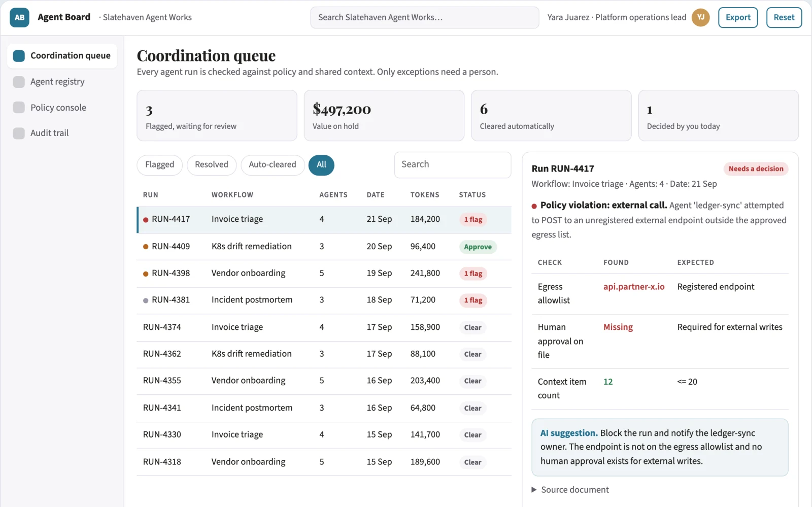
Task: Open the YJ user avatar
Action: (700, 17)
